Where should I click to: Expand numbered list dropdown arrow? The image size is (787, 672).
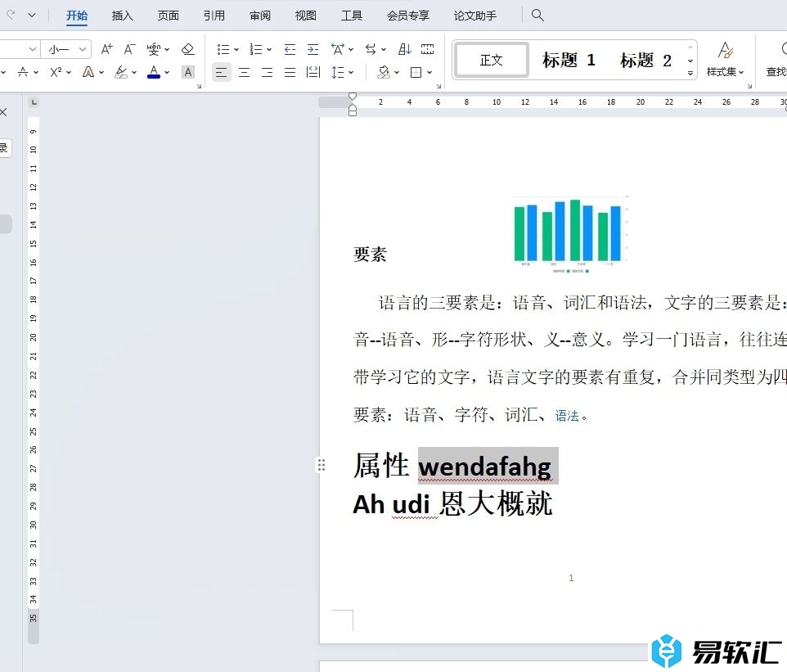click(x=269, y=49)
